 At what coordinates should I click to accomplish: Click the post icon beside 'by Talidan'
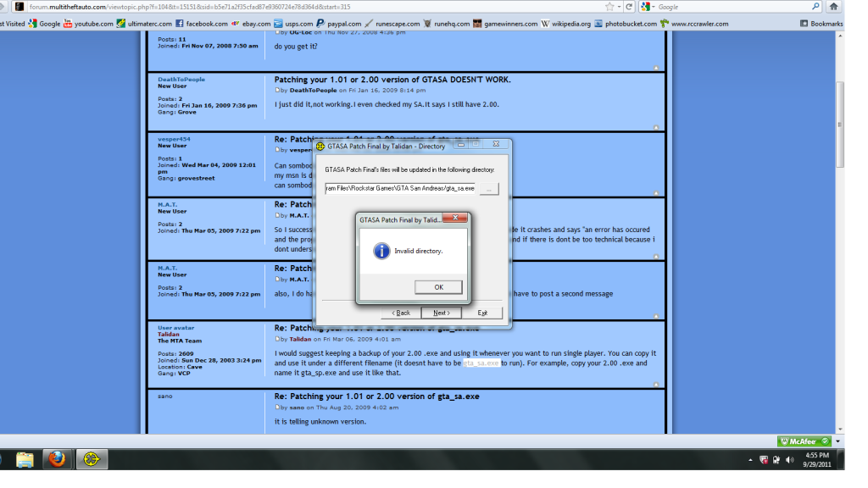(x=277, y=339)
